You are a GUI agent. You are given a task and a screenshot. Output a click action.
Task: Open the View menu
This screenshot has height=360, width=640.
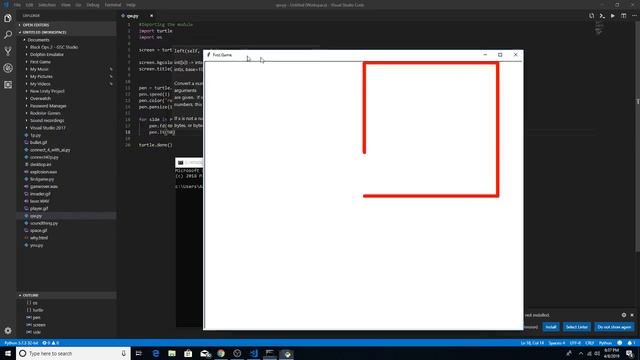pos(66,5)
